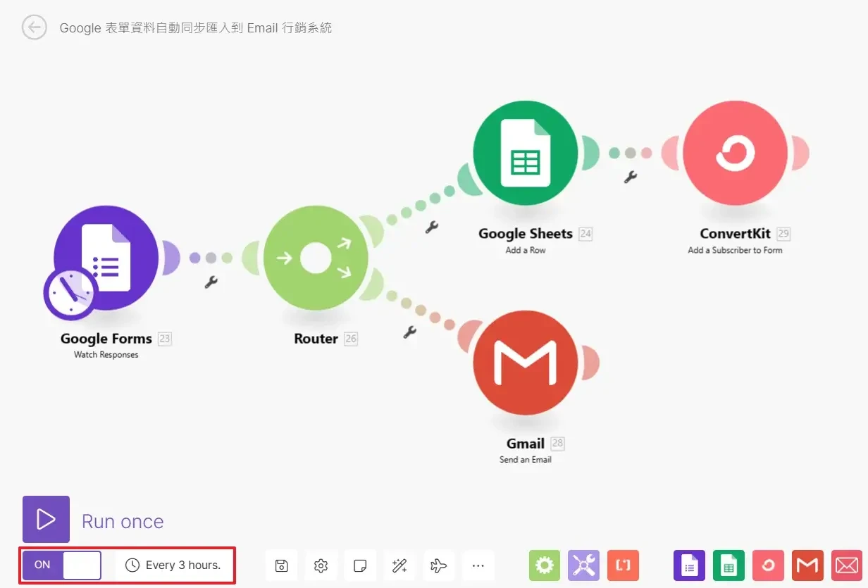
Task: Use the magic wand auto-align tool
Action: pos(399,565)
